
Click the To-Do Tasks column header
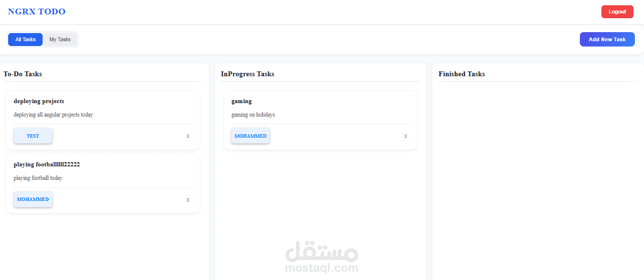23,74
